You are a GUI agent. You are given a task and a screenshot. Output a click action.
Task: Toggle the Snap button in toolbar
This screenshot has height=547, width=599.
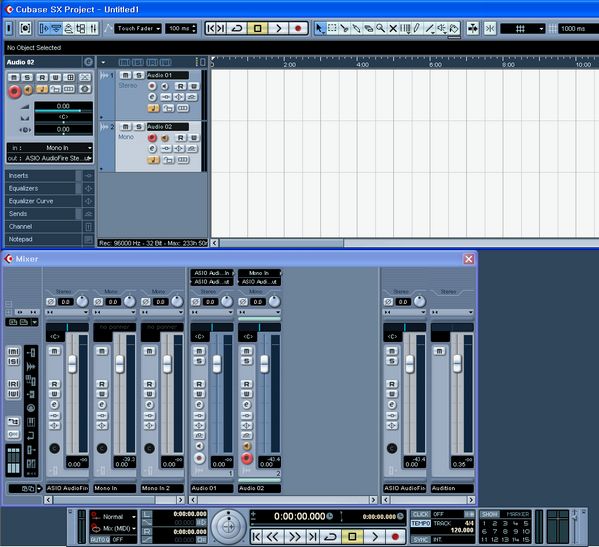point(490,29)
